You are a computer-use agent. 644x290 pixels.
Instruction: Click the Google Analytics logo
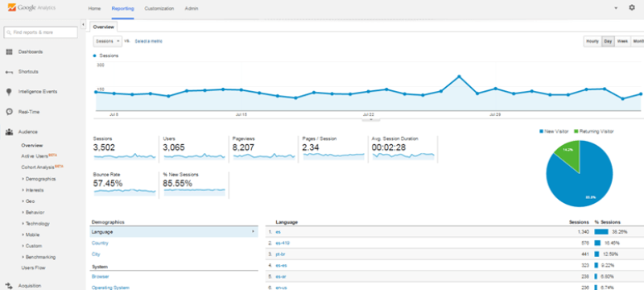click(31, 8)
